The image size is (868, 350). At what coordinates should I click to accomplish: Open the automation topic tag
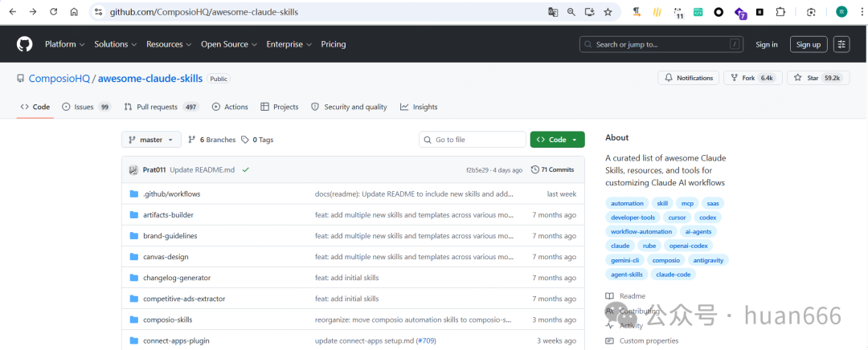tap(627, 203)
